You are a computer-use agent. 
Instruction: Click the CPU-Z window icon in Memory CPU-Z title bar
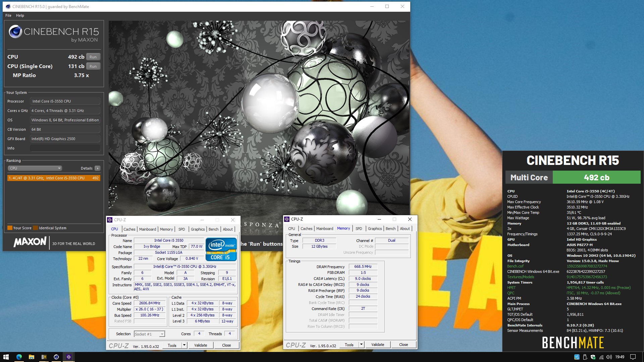pos(287,219)
